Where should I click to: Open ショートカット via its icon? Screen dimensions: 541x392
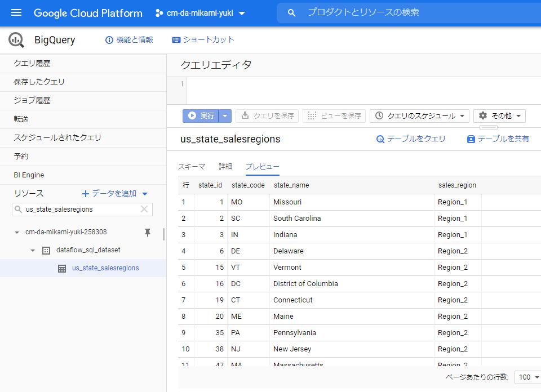click(176, 39)
